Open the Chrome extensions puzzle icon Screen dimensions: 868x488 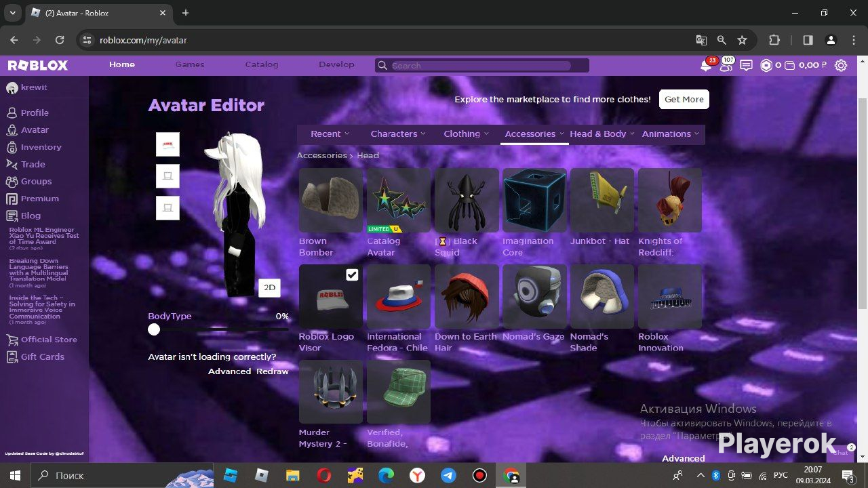774,40
